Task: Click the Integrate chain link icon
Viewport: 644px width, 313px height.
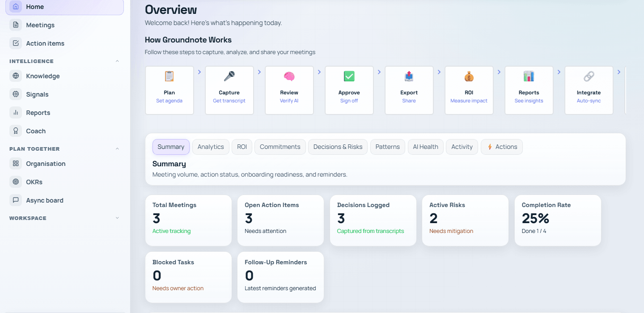Action: click(589, 76)
